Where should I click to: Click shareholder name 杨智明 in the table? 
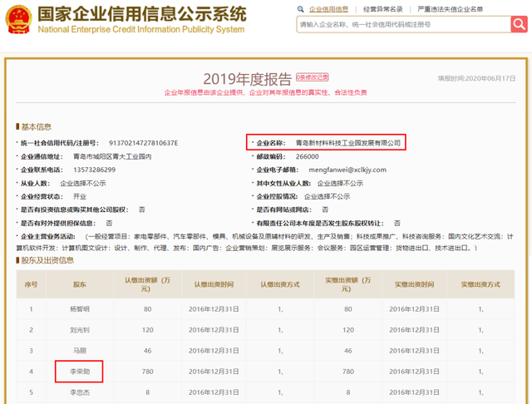[x=80, y=310]
